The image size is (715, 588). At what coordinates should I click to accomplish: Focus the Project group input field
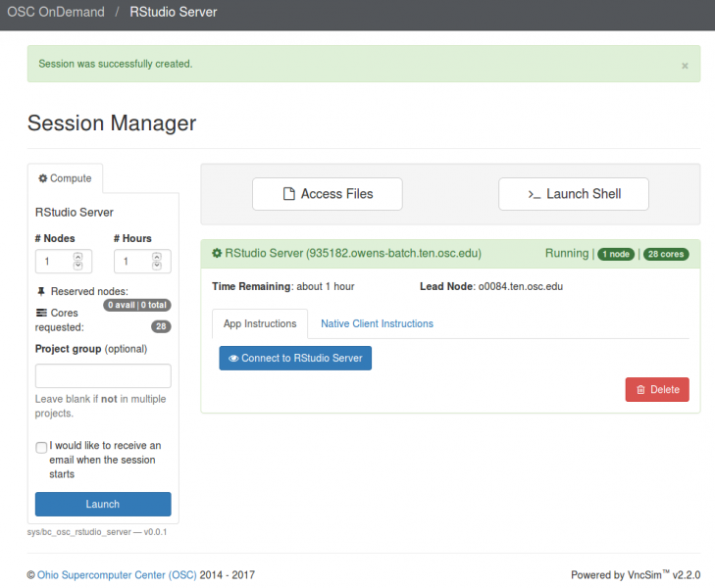click(x=103, y=375)
